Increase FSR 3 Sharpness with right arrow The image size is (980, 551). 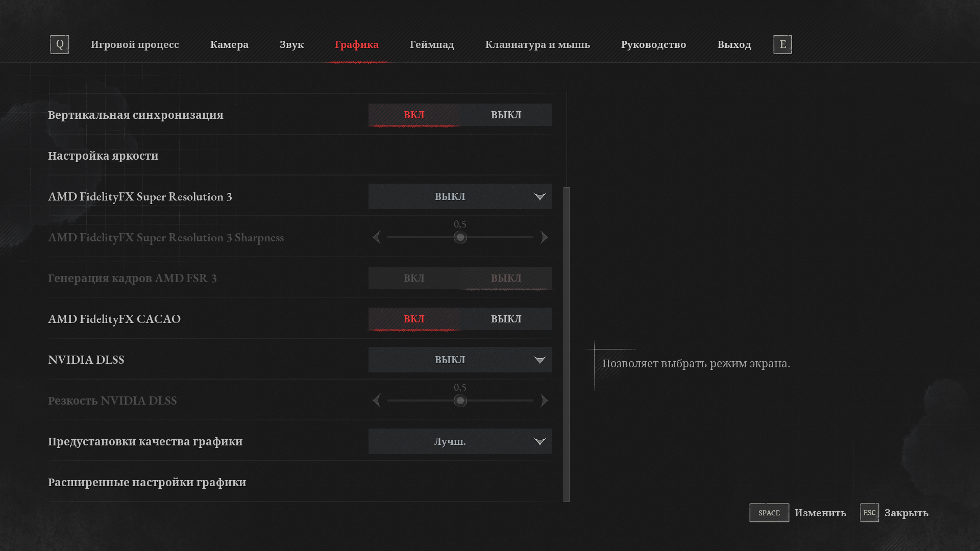coord(544,237)
